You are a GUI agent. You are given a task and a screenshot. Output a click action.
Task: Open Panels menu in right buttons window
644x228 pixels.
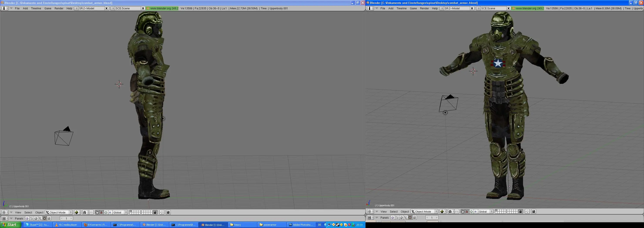click(x=384, y=218)
